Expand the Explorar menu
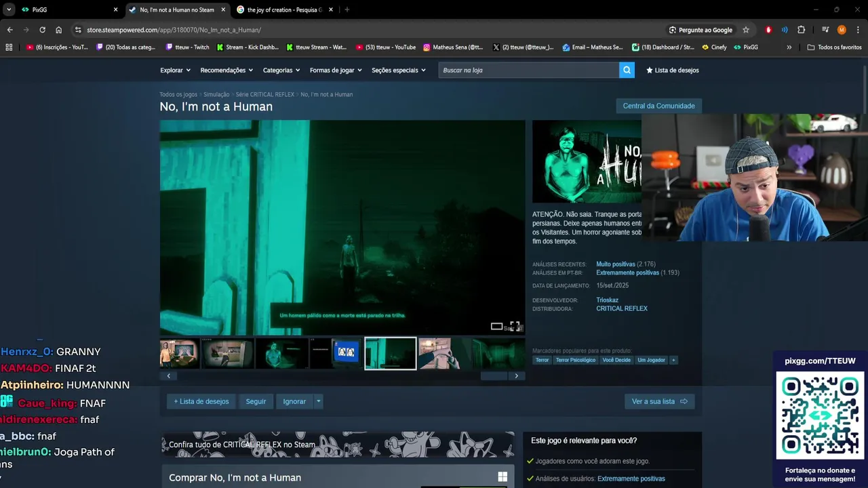Viewport: 868px width, 488px height. (175, 70)
